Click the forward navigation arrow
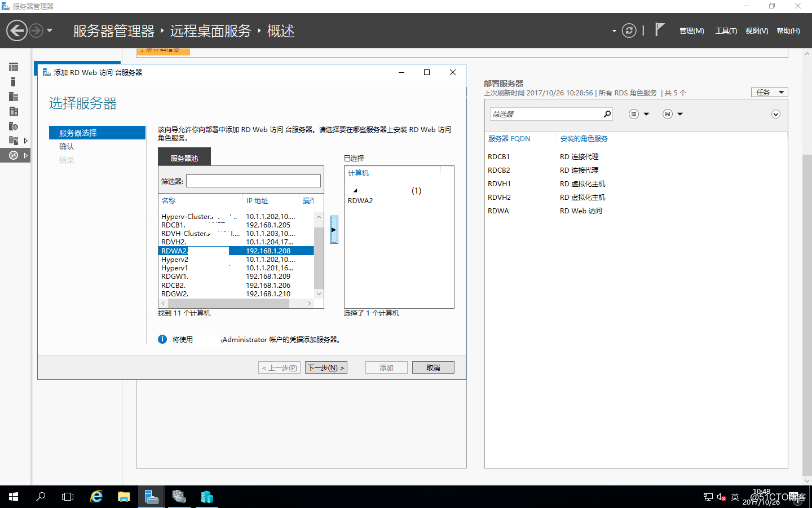The image size is (812, 508). (x=36, y=30)
